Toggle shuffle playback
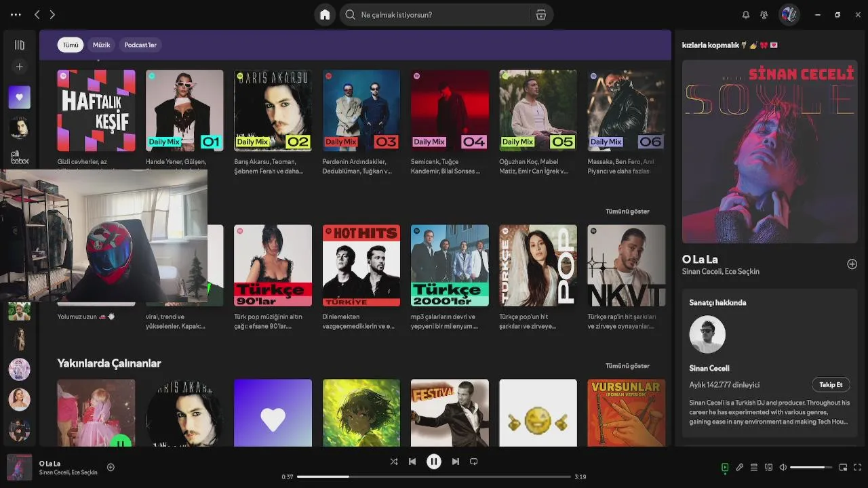 click(394, 462)
